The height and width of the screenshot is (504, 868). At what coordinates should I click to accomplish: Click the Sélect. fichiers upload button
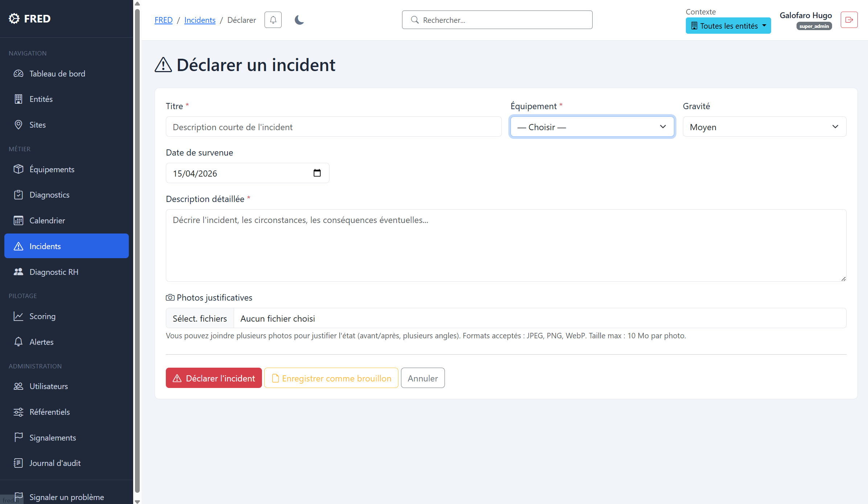click(200, 318)
